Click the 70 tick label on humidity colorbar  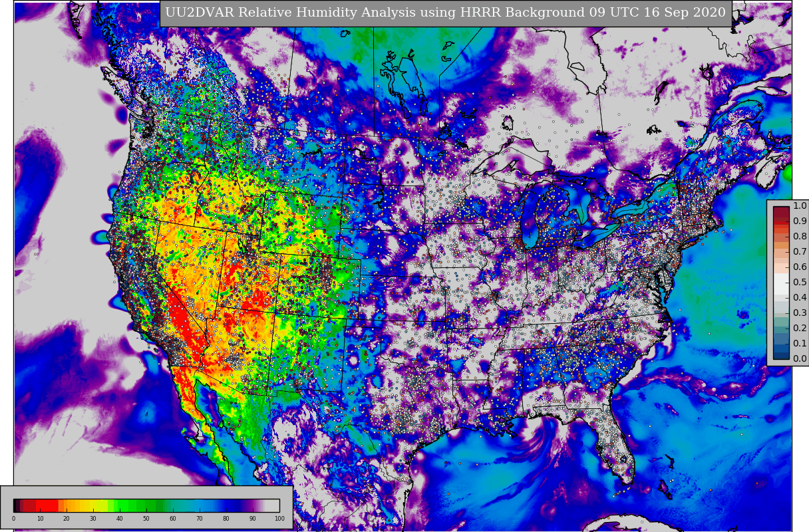tap(200, 519)
